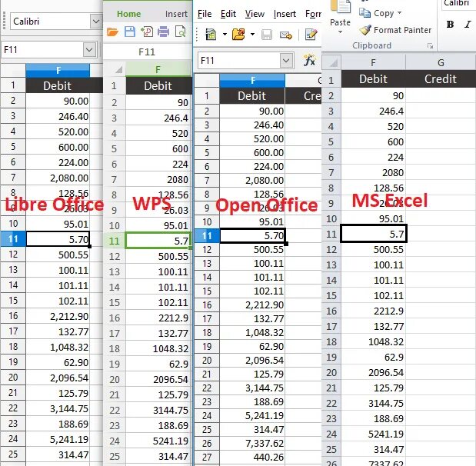The image size is (476, 466).
Task: Click Open Office send email icon
Action: [286, 35]
